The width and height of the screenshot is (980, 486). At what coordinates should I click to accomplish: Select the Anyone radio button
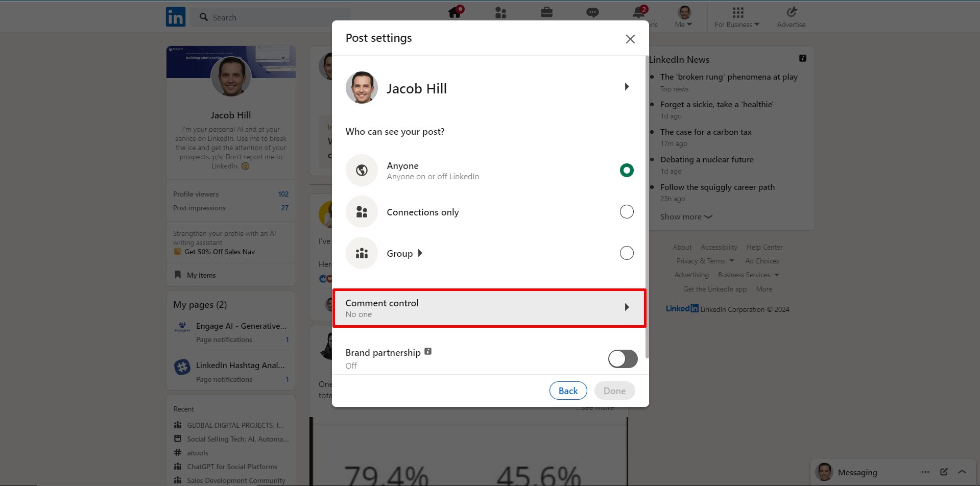click(627, 170)
